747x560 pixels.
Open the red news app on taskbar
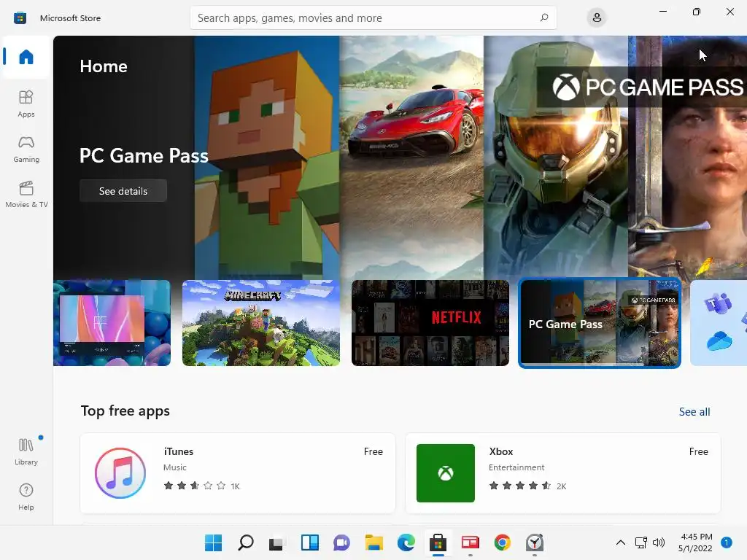tap(471, 542)
